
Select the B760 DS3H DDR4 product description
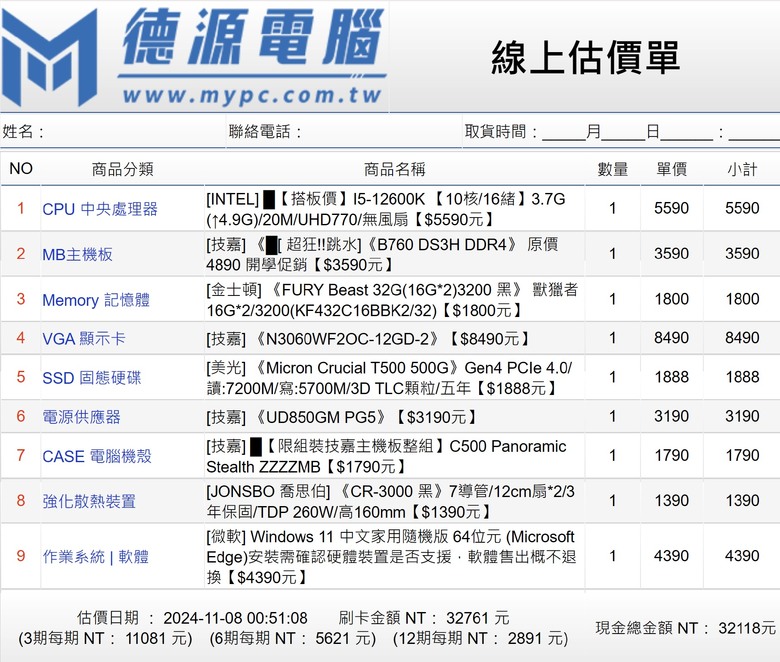[382, 254]
